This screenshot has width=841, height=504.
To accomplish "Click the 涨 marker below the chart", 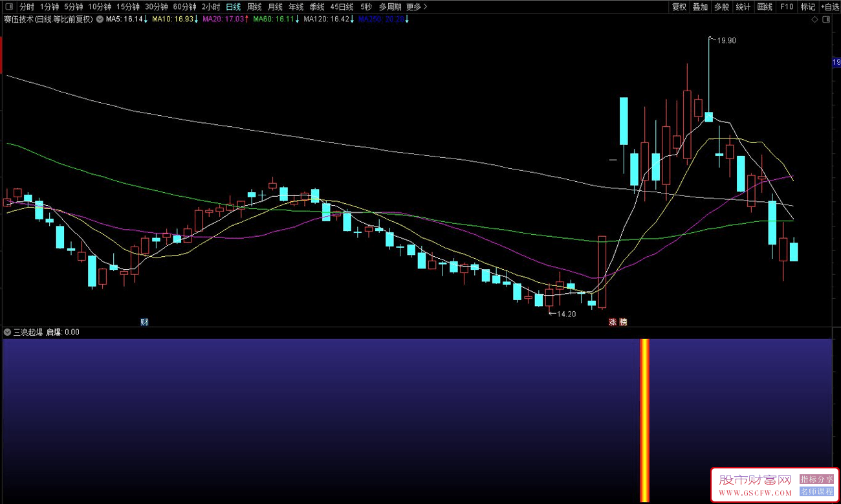I will point(612,322).
